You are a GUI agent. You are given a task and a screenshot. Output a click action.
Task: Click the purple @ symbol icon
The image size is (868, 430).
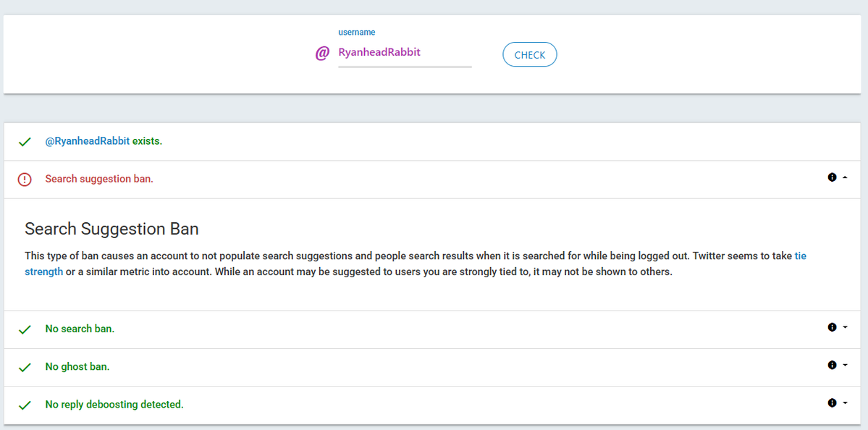click(322, 54)
